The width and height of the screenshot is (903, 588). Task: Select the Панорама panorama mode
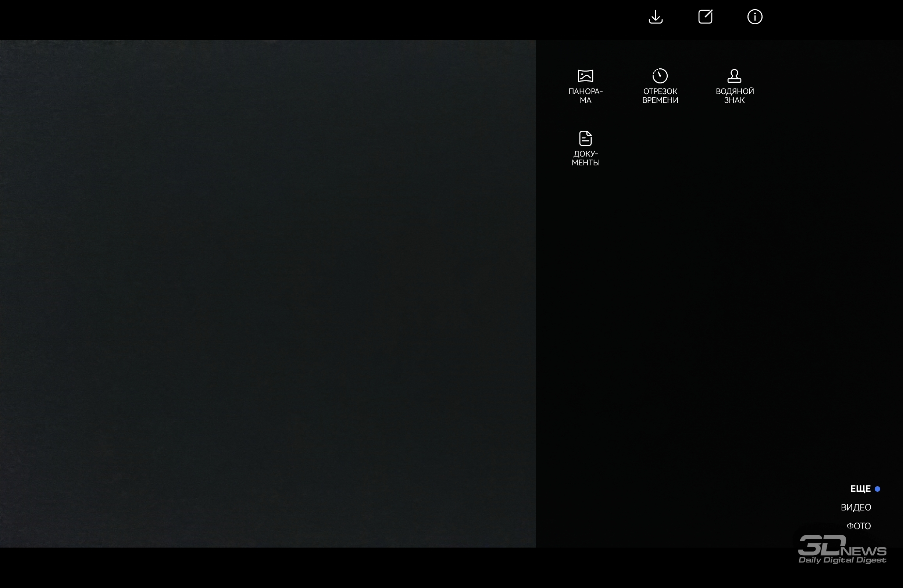[585, 86]
